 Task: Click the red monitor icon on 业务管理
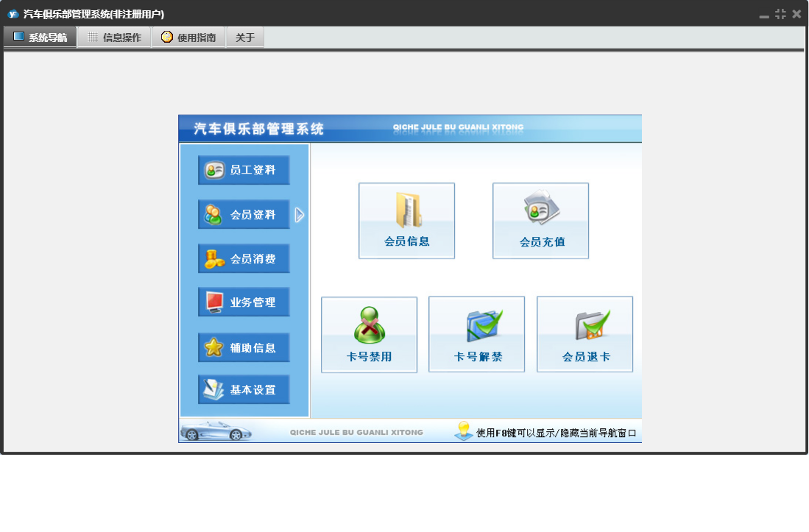point(214,302)
